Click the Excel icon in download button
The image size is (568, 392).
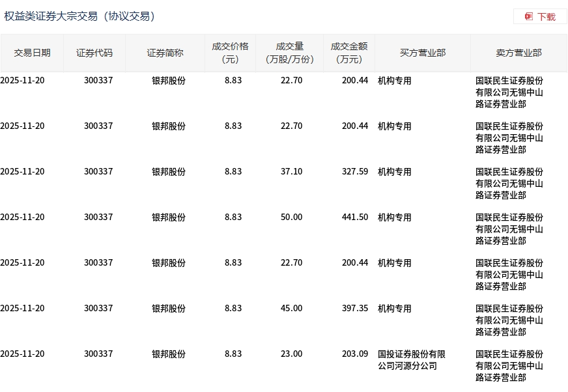(529, 16)
